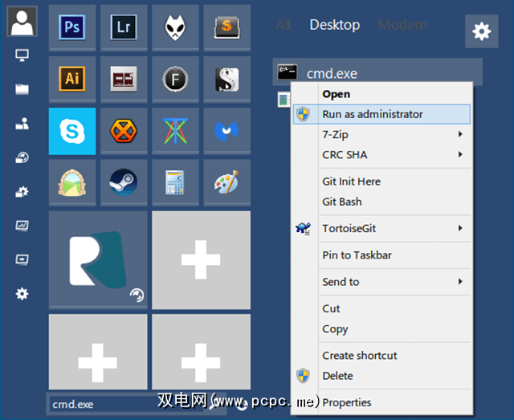Click the cmd.exe search result
Screen dimensions: 514x420
pos(377,72)
